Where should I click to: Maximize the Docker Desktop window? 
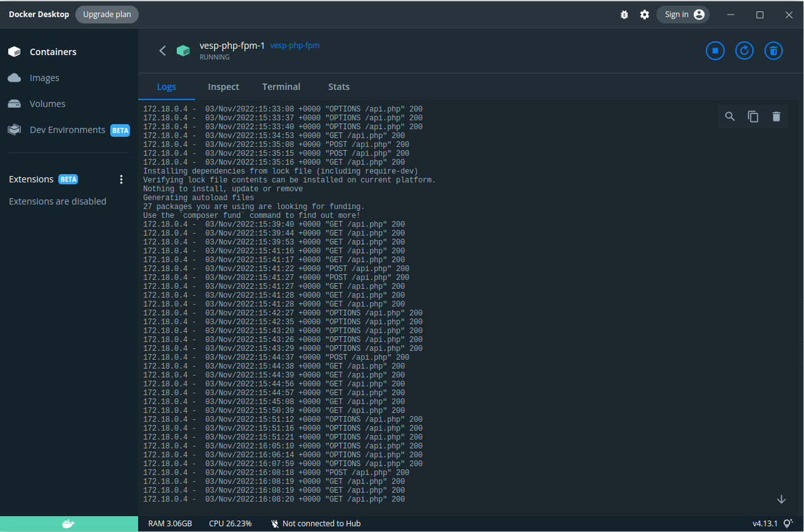(x=760, y=15)
